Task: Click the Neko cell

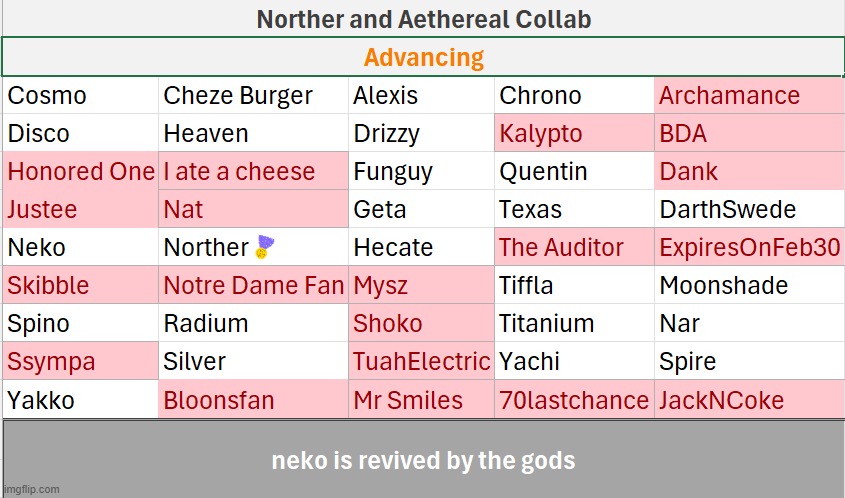Action: [x=80, y=247]
